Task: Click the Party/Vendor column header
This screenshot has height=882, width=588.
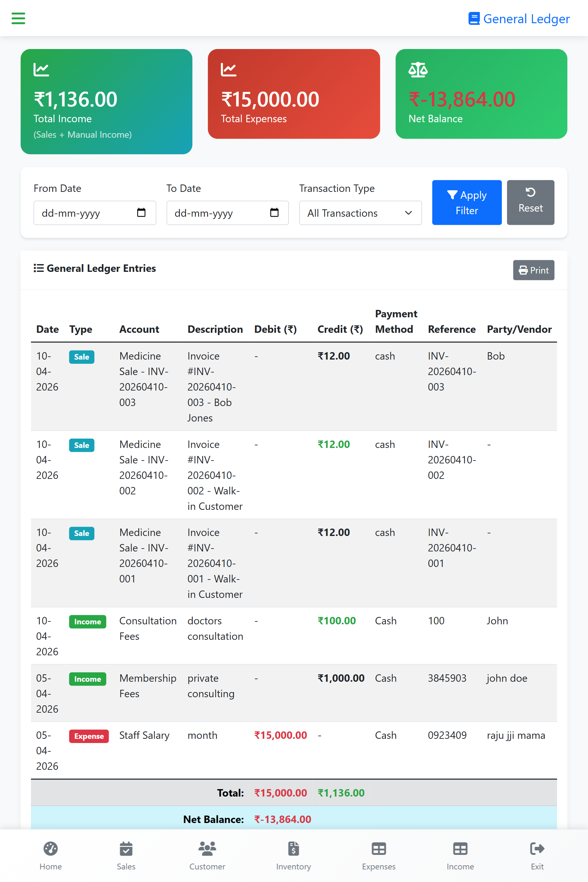Action: [519, 329]
